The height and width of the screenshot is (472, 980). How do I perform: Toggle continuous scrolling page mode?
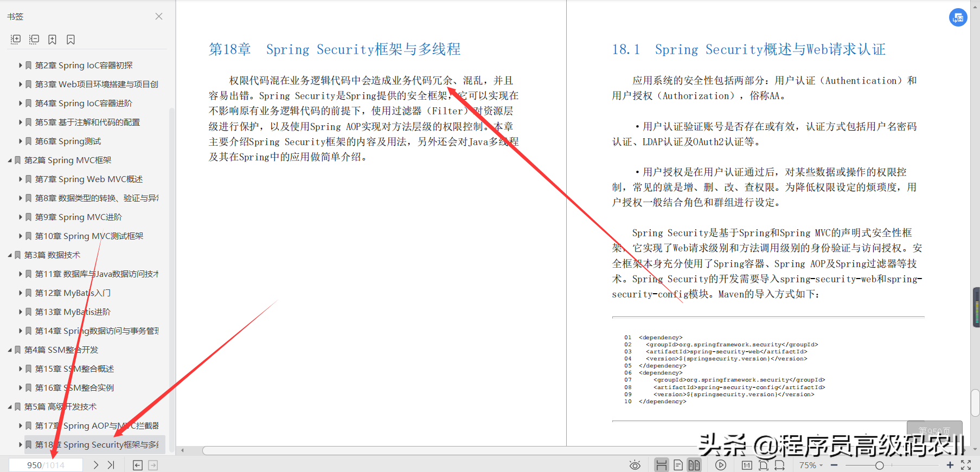661,465
